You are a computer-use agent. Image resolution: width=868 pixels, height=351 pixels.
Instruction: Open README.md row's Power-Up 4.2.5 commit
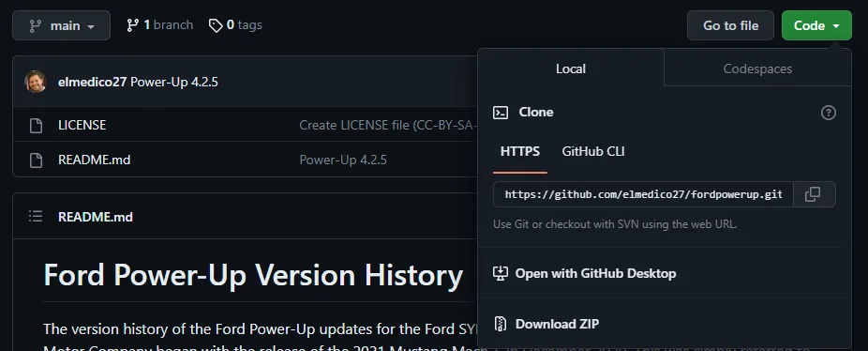[x=343, y=160]
